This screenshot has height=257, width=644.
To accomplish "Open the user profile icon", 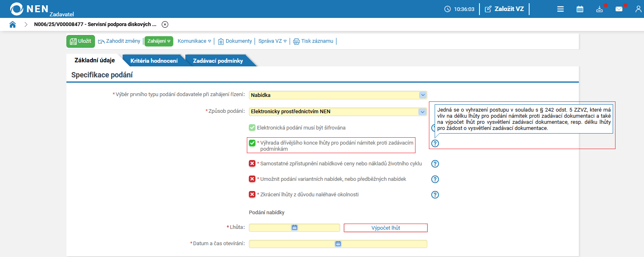I will tap(638, 9).
